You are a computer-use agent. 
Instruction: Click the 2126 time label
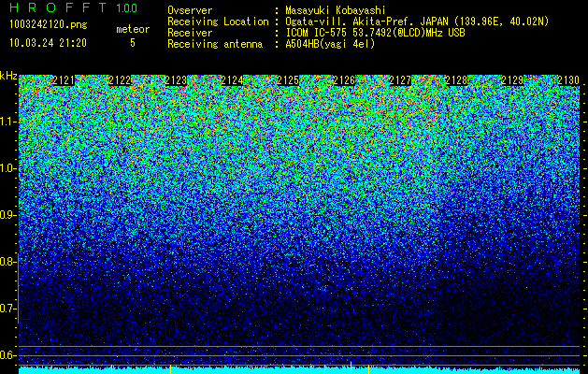344,80
